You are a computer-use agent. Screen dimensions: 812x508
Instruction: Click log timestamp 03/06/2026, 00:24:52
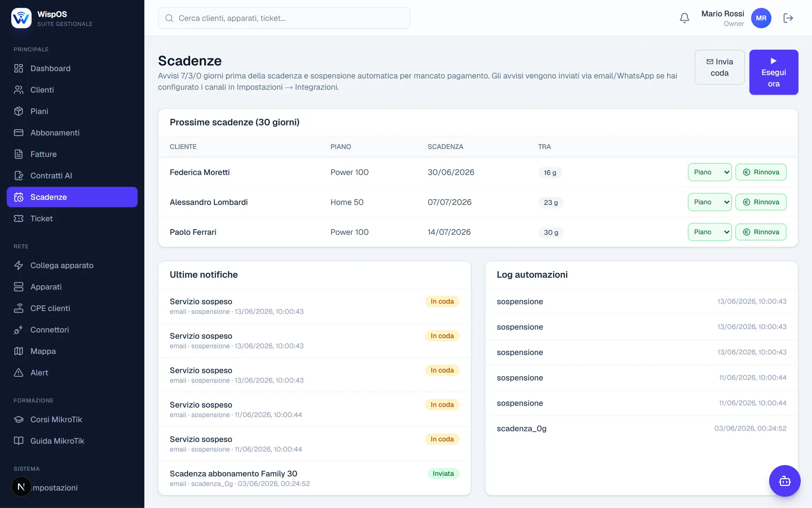pos(750,429)
